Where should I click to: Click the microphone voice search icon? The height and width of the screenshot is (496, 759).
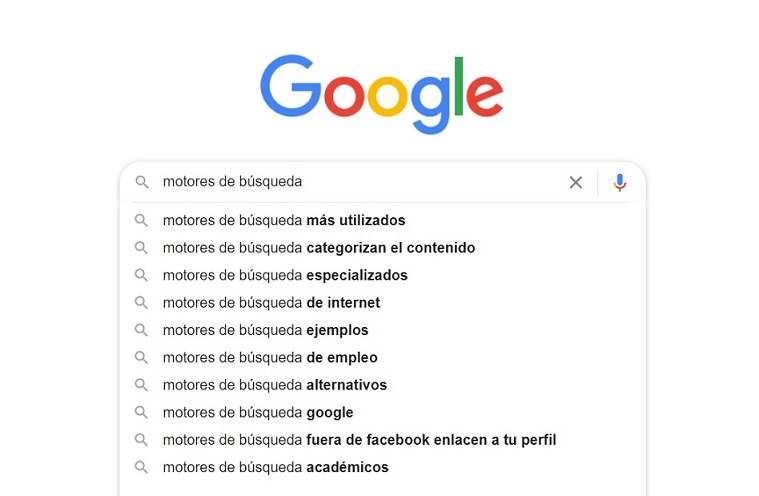pos(620,182)
